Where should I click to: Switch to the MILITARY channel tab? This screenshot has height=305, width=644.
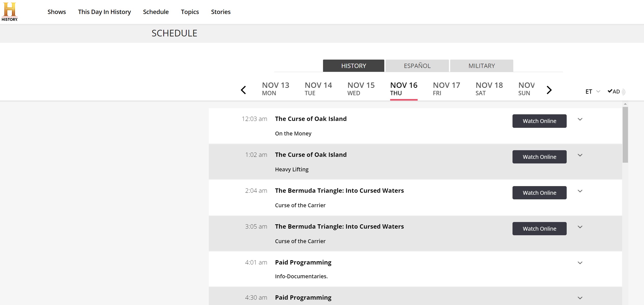click(x=481, y=66)
